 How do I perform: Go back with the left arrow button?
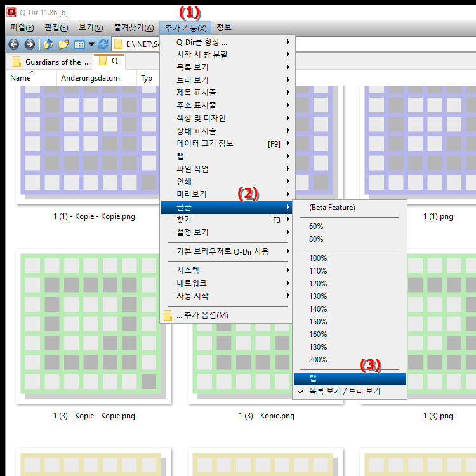point(14,44)
